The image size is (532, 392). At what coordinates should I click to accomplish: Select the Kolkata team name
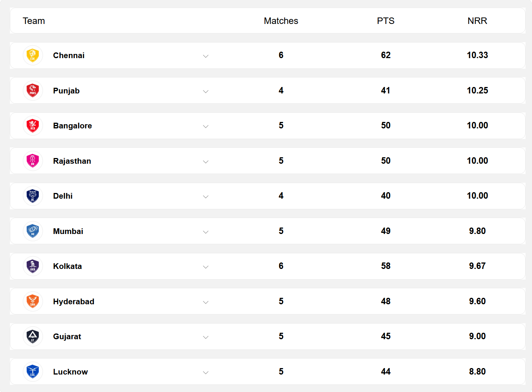67,266
